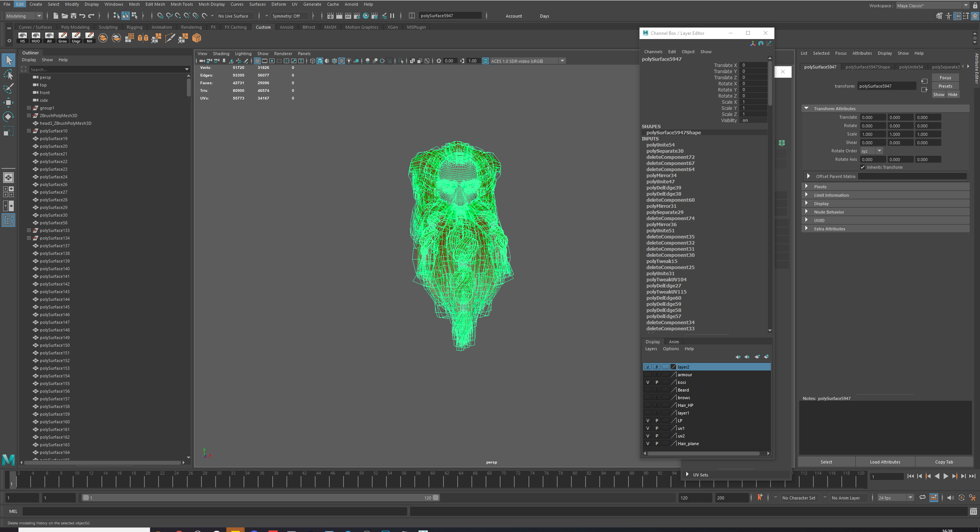This screenshot has height=532, width=980.
Task: Click the New Scene icon
Action: tap(56, 16)
